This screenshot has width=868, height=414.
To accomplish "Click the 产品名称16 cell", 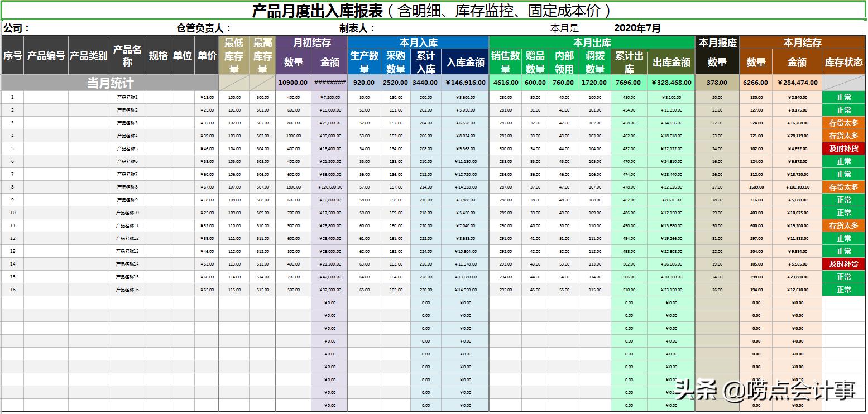I will (127, 290).
